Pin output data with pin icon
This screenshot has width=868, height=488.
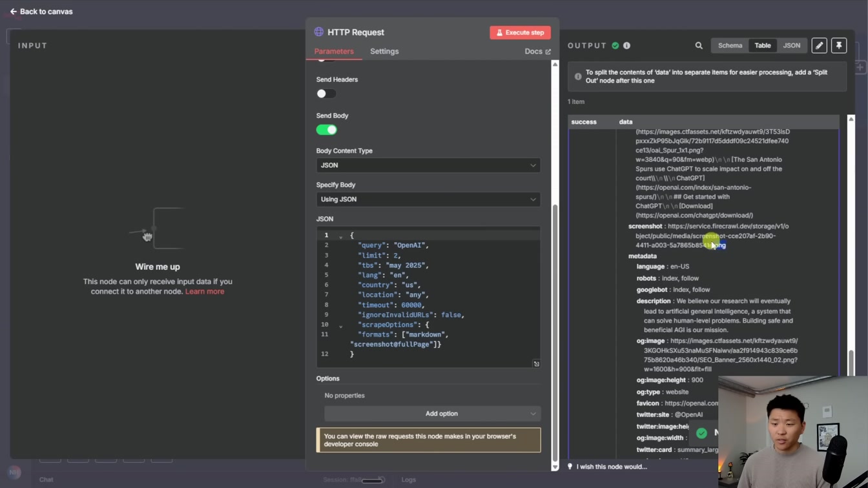click(x=839, y=46)
